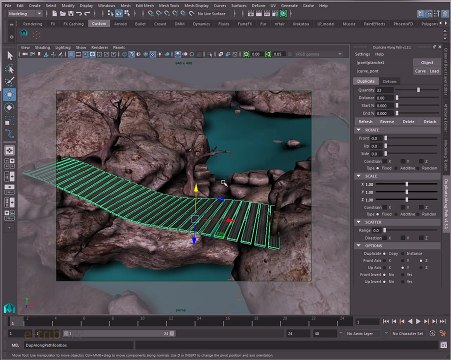Click the New Scene icon
The height and width of the screenshot is (360, 451).
coord(55,14)
